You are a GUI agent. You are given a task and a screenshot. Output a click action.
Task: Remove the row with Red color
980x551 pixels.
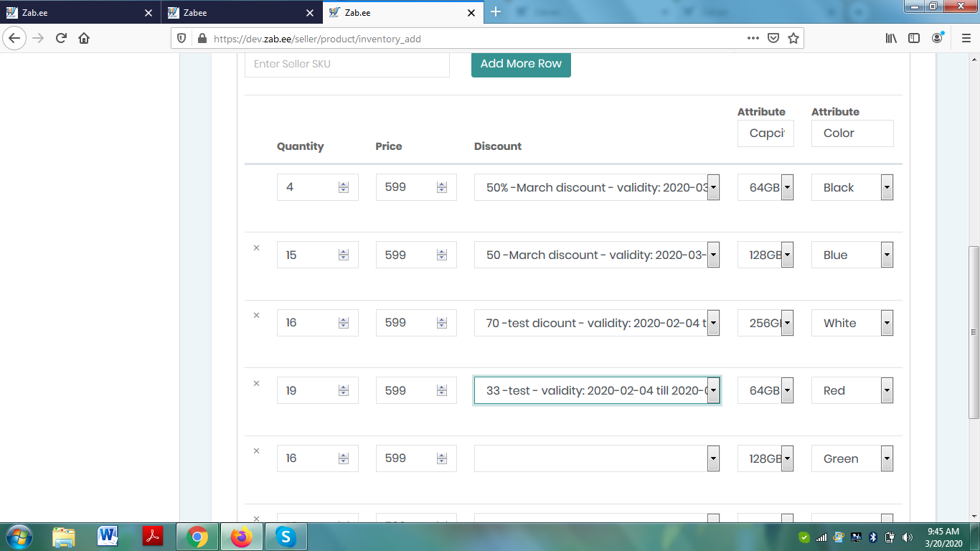[256, 383]
